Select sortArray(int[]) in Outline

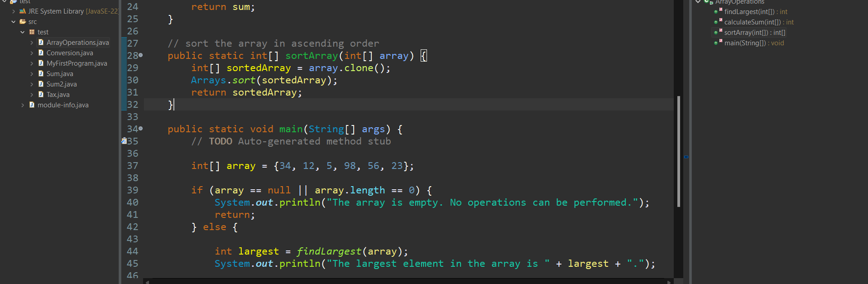point(755,33)
